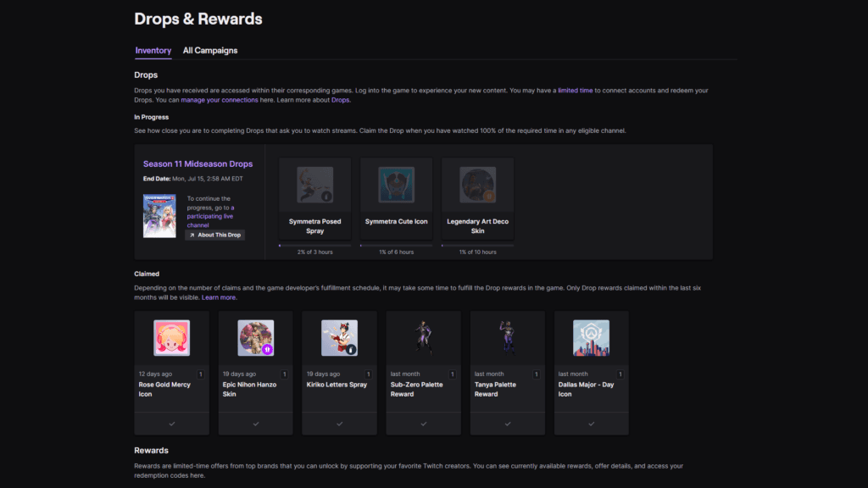Click the quantity badge on Rose Gold Mercy Icon

(199, 373)
